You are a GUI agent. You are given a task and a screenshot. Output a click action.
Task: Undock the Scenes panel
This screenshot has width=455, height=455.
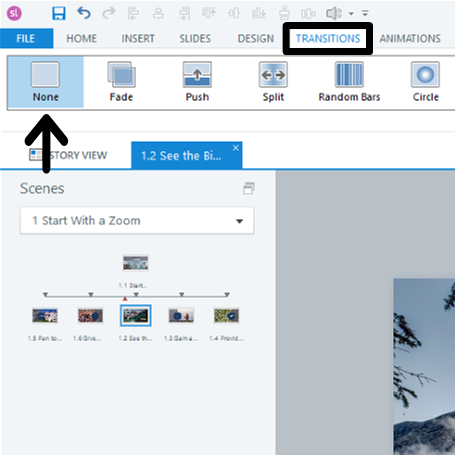(x=249, y=189)
